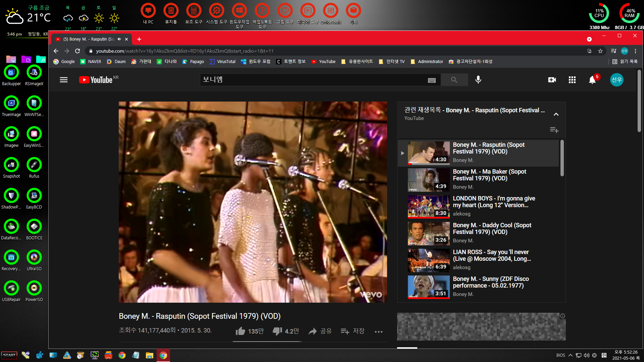Expand the 인터넷 TV bookmark folder
Screen dimensions: 644x362
pos(392,62)
